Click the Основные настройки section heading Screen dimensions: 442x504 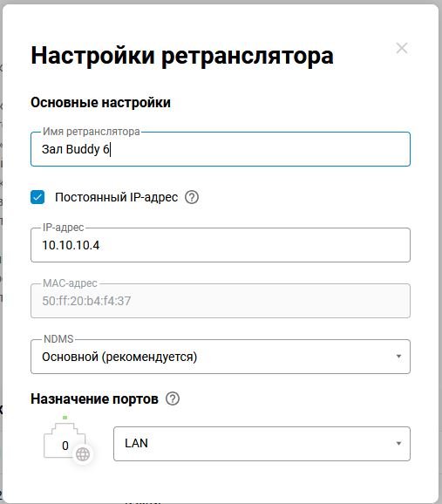[100, 103]
